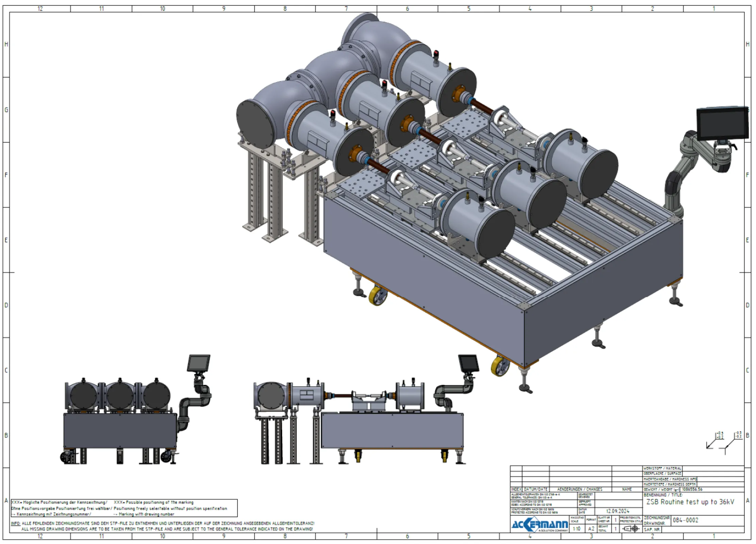The height and width of the screenshot is (544, 756).
Task: Click the scale value 1:10
Action: [x=576, y=529]
